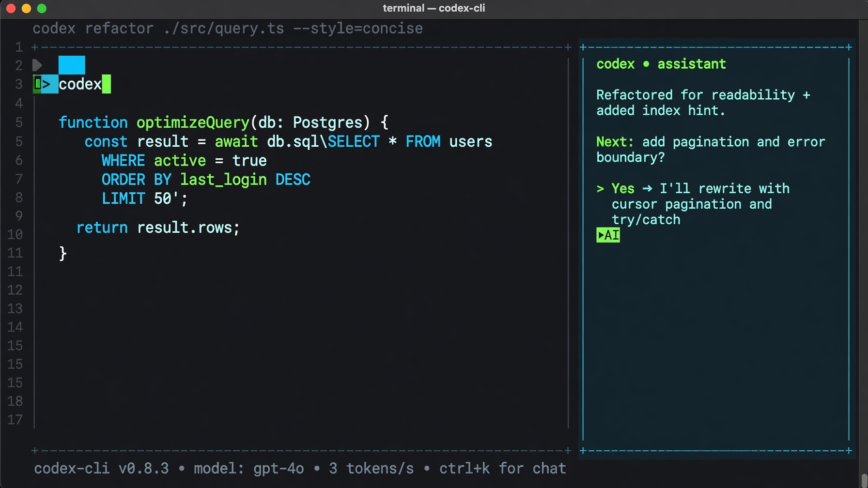Click 'SELECT' in the SQL query

point(354,141)
